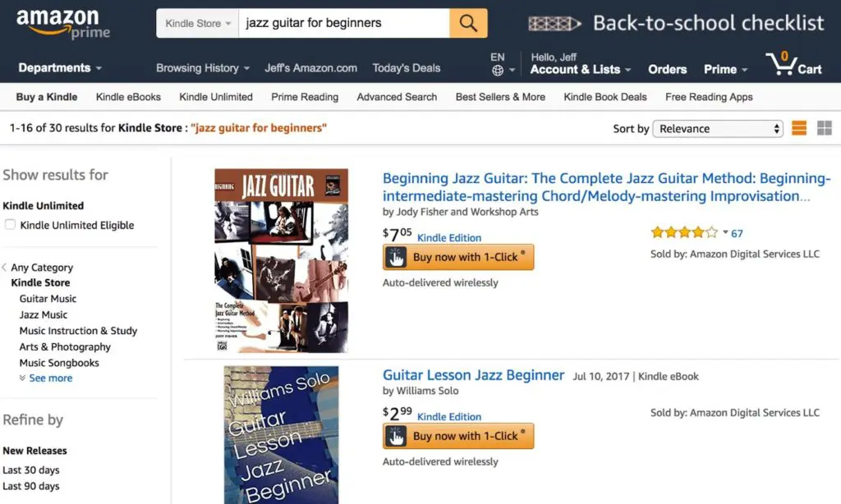Screen dimensions: 841x504
Task: Click the search magnifier icon
Action: click(x=467, y=23)
